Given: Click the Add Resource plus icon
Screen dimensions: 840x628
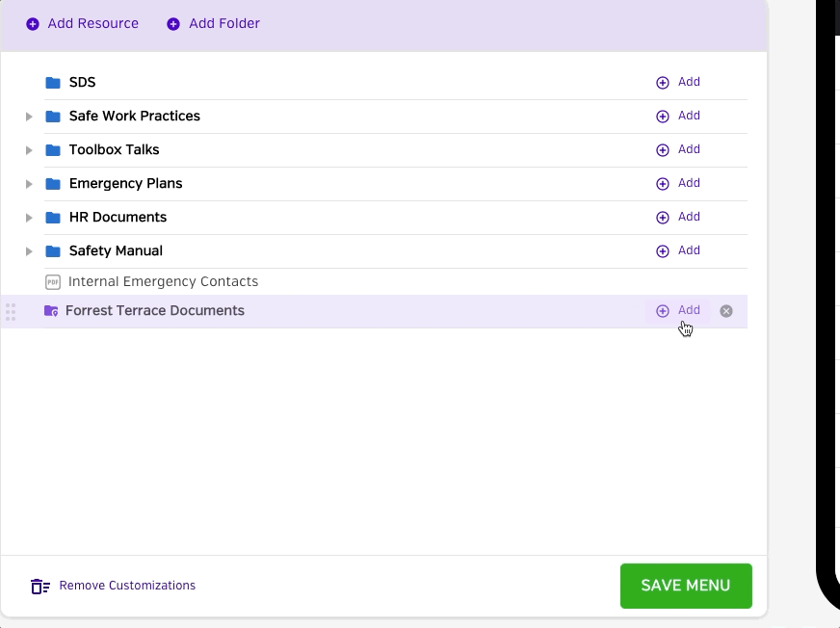Looking at the screenshot, I should point(33,24).
